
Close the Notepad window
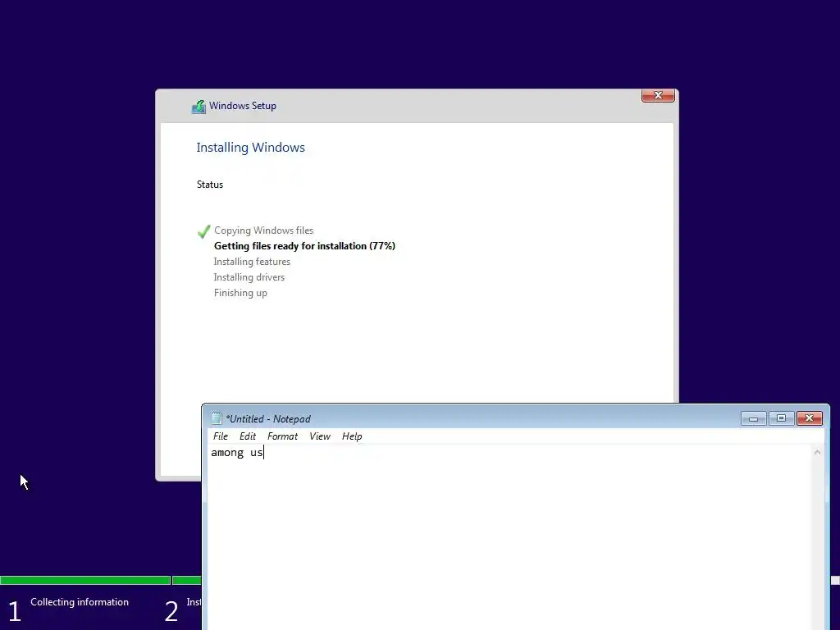(810, 418)
